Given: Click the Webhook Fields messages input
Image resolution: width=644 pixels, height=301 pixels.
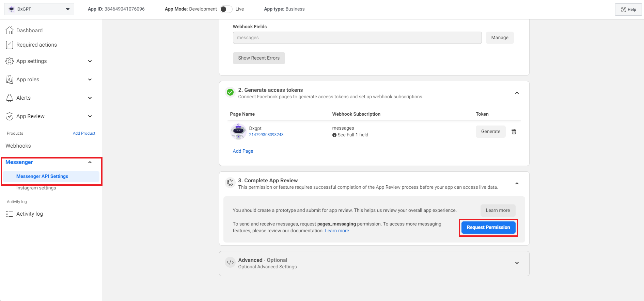Looking at the screenshot, I should [x=357, y=38].
